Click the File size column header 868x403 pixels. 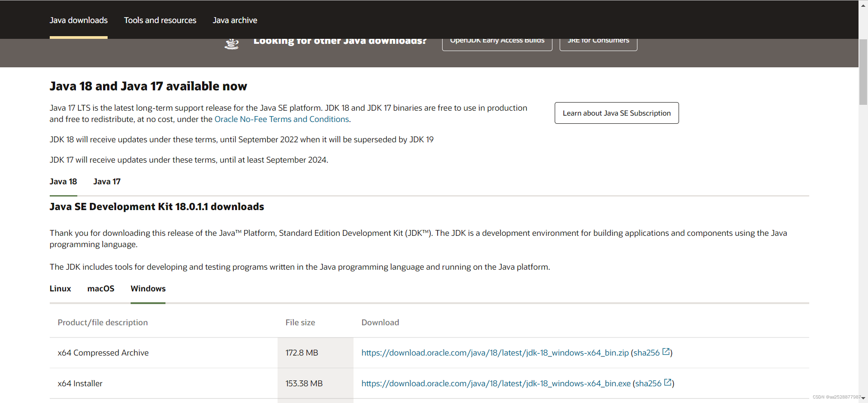click(300, 323)
